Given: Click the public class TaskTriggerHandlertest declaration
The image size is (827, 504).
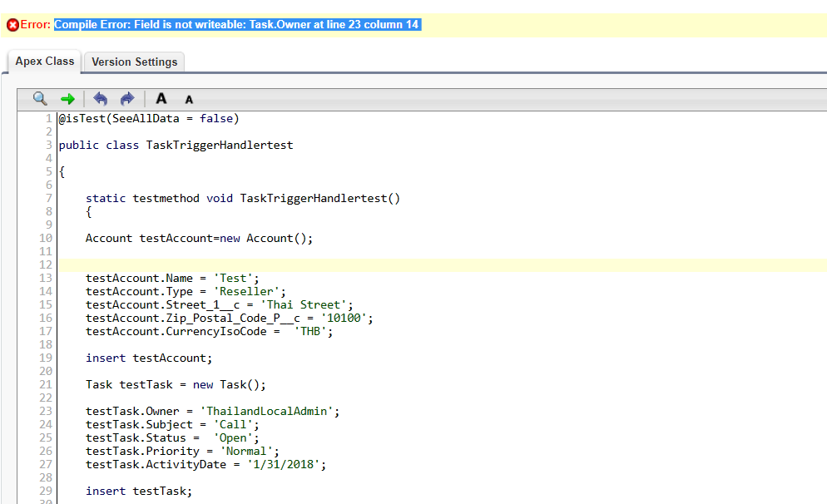Looking at the screenshot, I should [176, 145].
